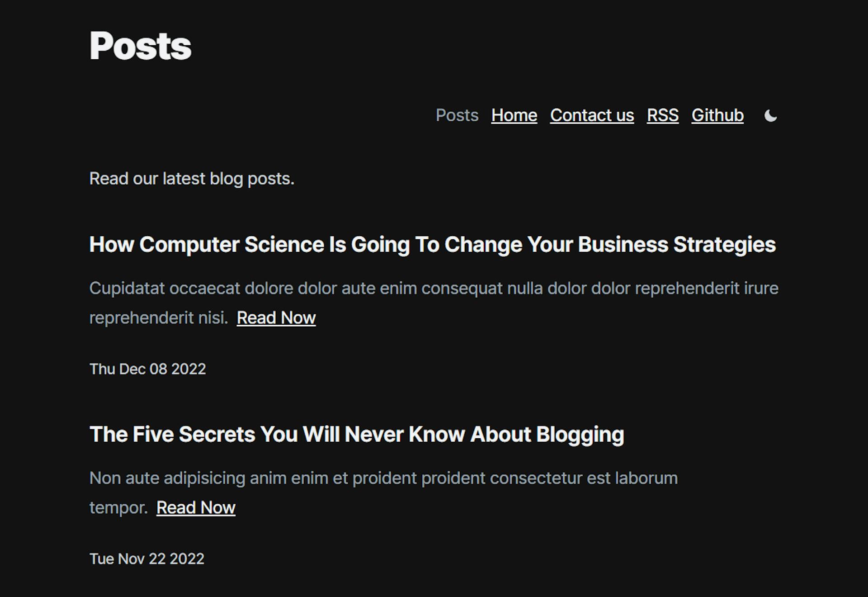Click the Thu Dec 08 2022 date
This screenshot has width=868, height=597.
(x=148, y=369)
